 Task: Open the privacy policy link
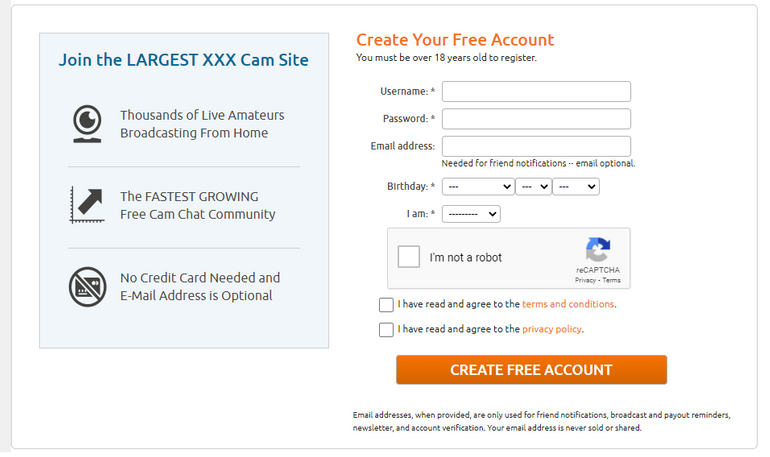coord(551,329)
